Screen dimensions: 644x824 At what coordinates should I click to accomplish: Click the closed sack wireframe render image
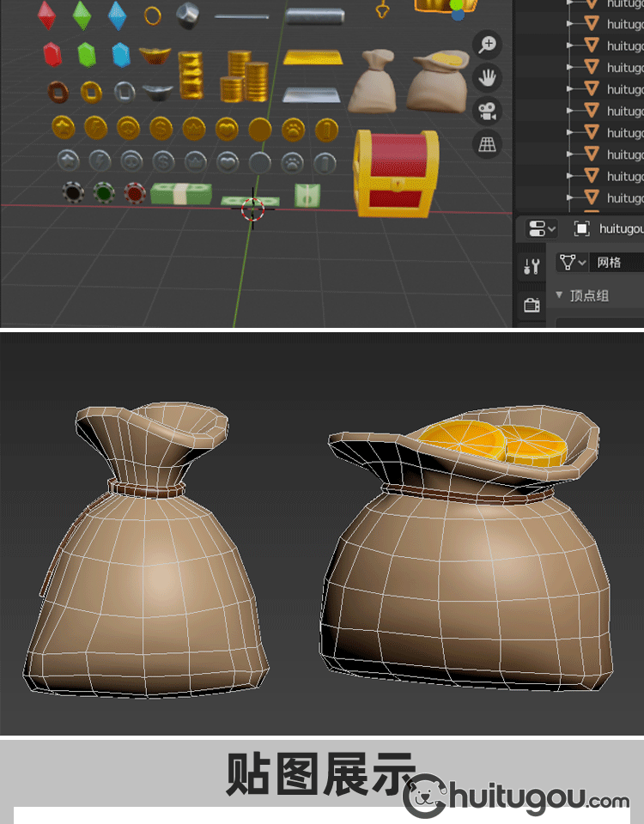pyautogui.click(x=146, y=549)
